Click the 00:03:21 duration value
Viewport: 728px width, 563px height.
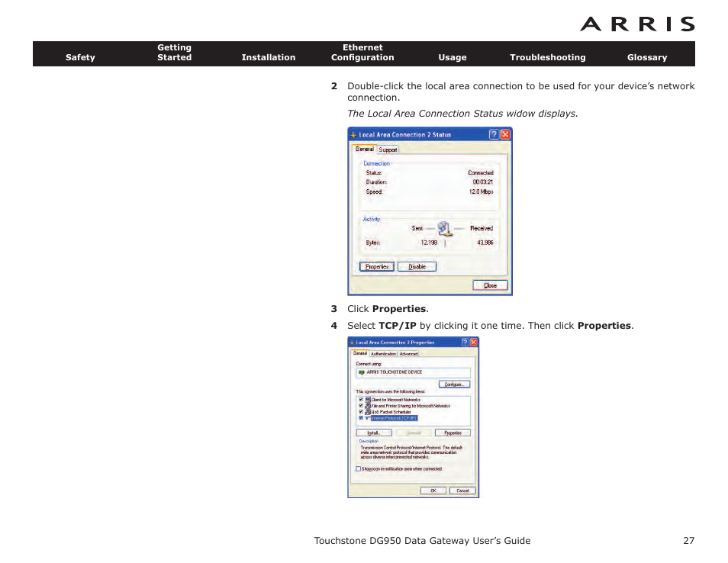pyautogui.click(x=483, y=182)
